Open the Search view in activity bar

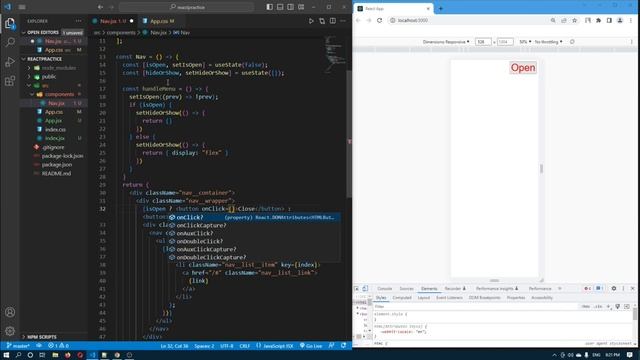point(10,42)
